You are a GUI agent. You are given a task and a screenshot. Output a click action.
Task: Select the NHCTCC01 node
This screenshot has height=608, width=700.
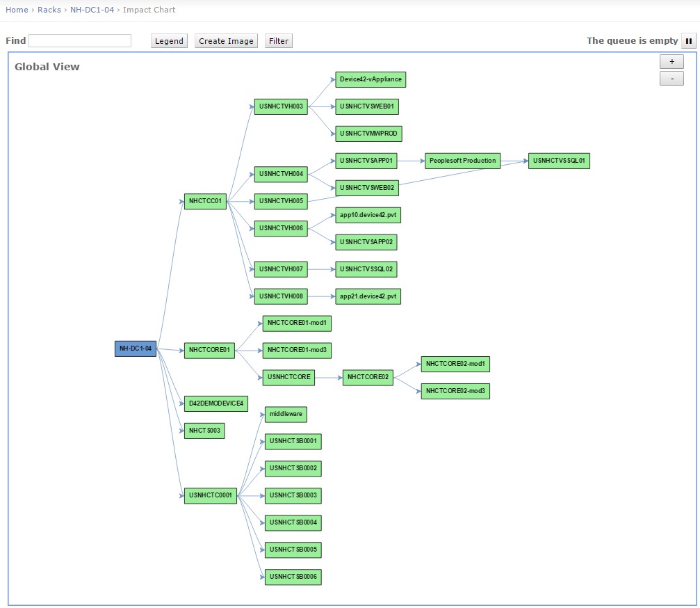[x=205, y=202]
